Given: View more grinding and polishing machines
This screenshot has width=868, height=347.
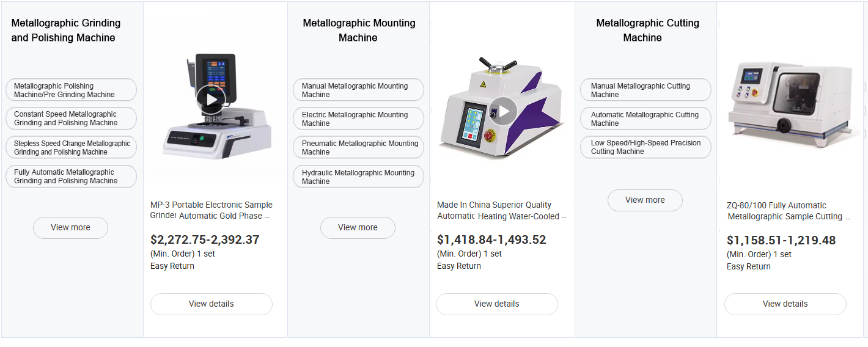Looking at the screenshot, I should point(70,227).
